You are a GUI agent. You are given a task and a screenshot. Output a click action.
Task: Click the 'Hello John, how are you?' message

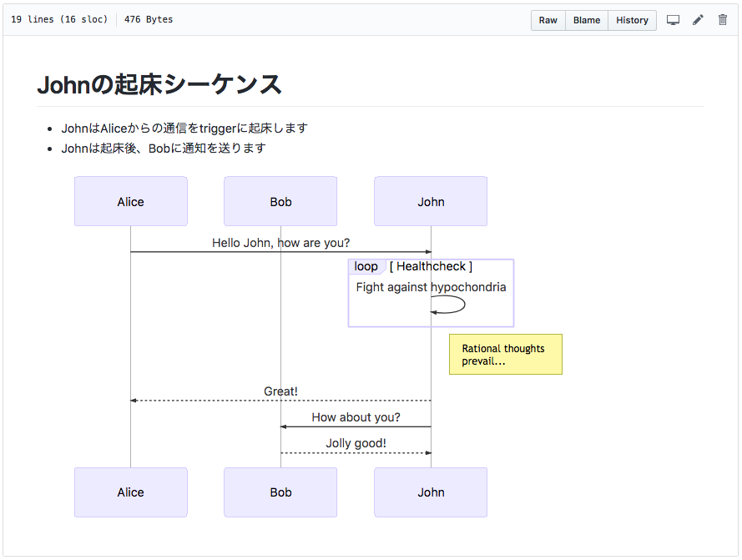point(280,243)
